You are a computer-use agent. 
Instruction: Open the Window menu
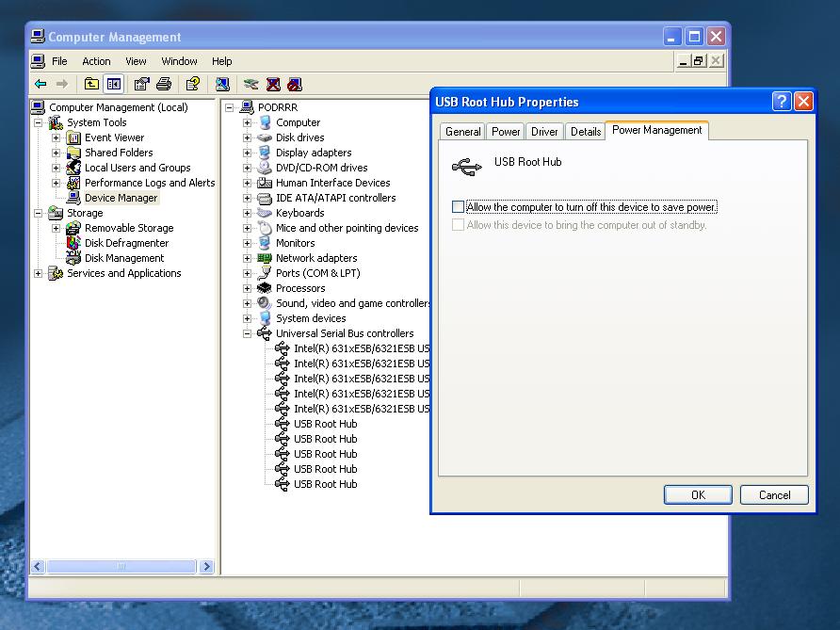point(180,61)
